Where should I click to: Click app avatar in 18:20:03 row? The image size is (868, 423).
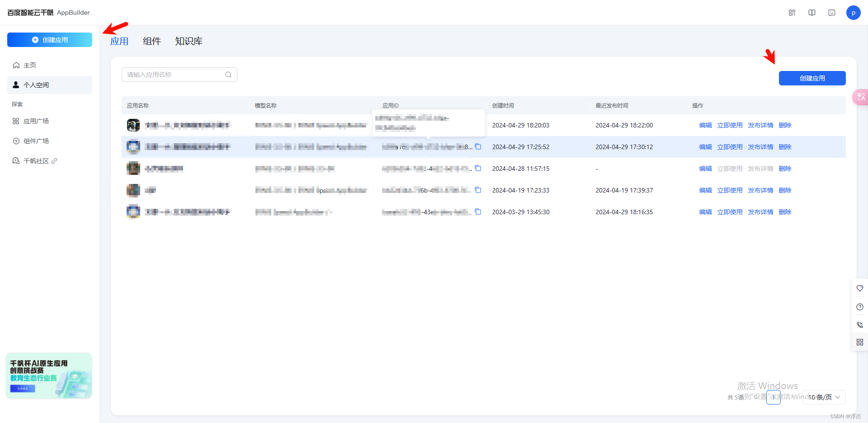click(133, 125)
